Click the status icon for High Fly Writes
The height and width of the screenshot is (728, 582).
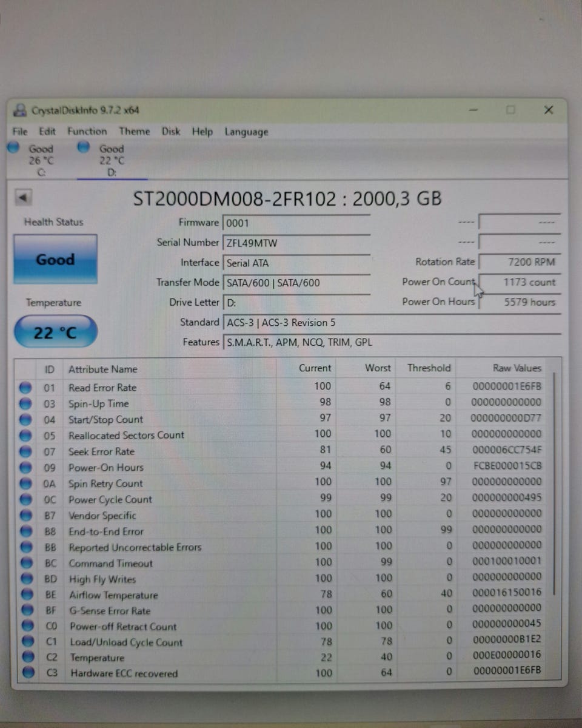tap(27, 579)
